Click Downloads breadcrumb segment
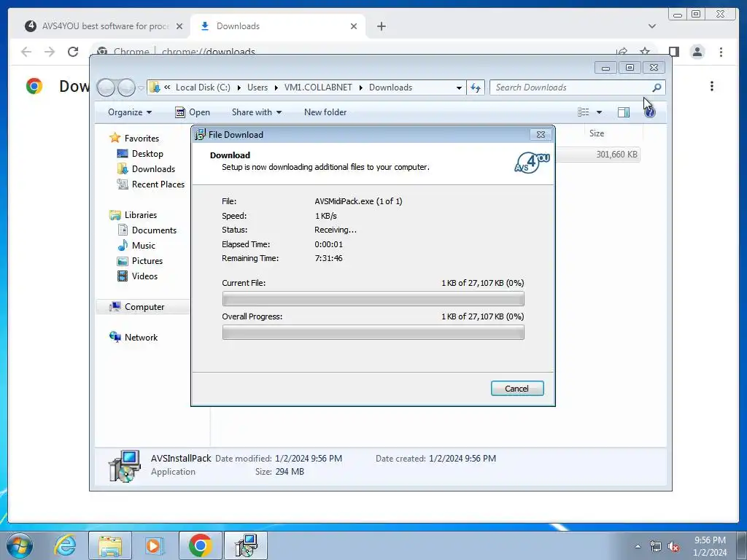This screenshot has height=560, width=747. click(x=391, y=87)
